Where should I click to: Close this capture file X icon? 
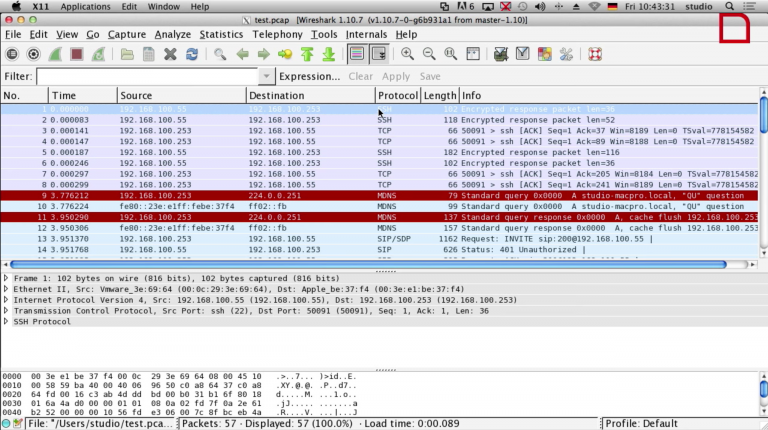(170, 54)
